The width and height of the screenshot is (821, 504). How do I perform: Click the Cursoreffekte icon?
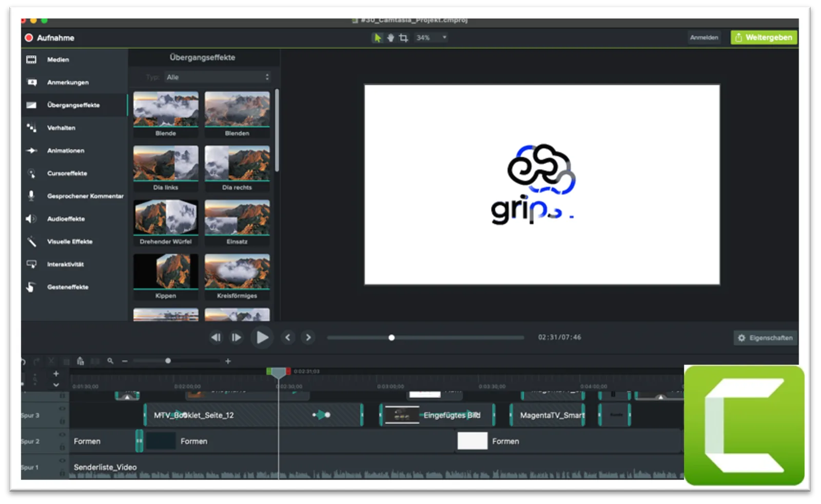[x=32, y=173]
